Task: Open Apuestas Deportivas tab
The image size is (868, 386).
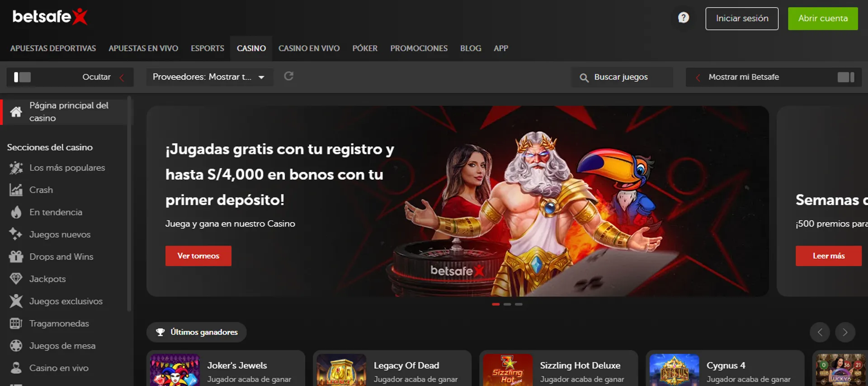Action: coord(53,48)
